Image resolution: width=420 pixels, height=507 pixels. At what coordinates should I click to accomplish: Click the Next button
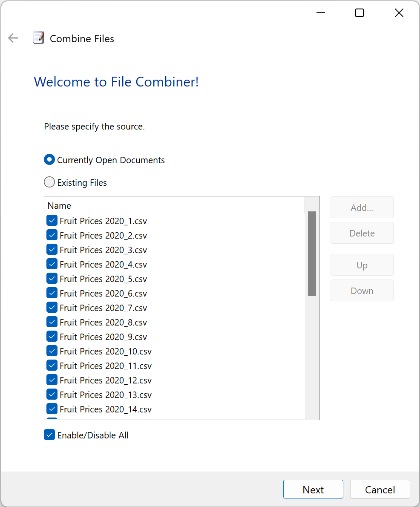tap(313, 489)
